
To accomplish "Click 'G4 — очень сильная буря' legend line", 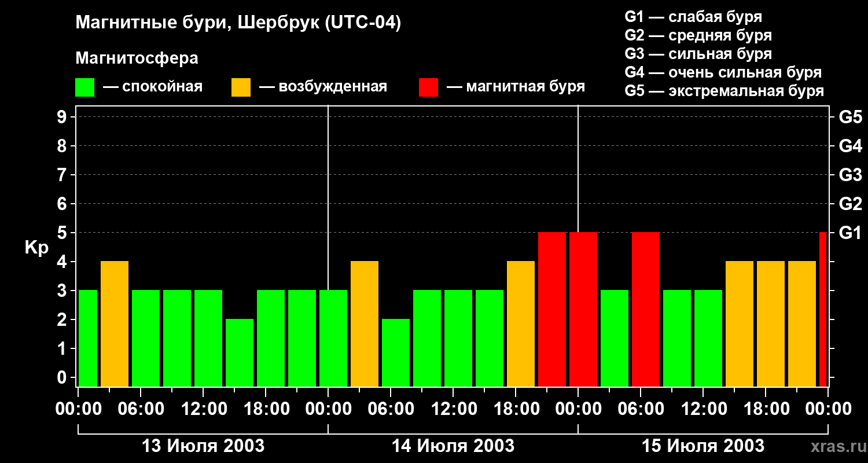I will [723, 72].
